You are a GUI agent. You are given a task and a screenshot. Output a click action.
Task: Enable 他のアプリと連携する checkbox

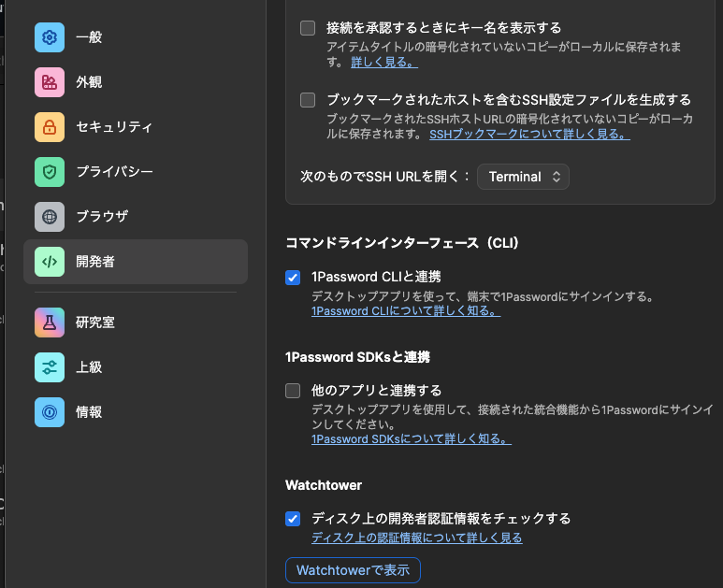tap(293, 391)
